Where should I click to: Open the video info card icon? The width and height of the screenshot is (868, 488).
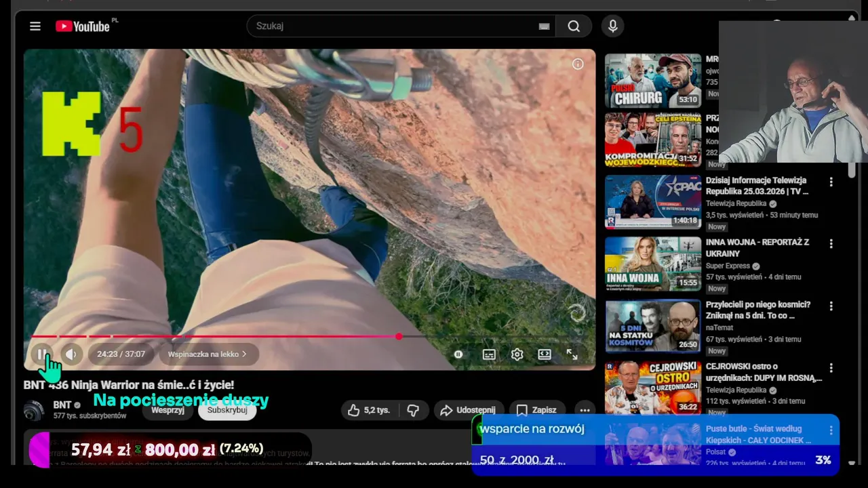coord(578,64)
